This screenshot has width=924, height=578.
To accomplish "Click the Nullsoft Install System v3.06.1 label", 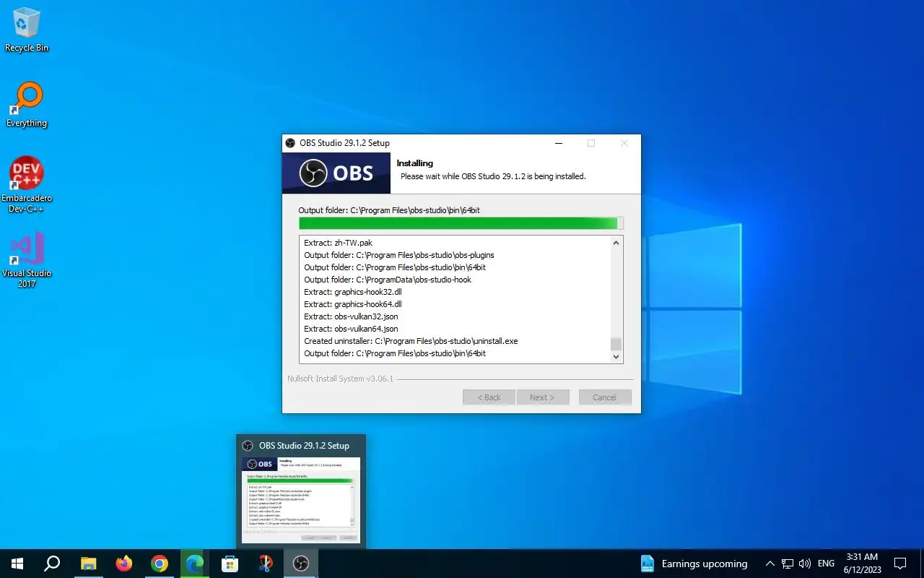I will pos(340,379).
